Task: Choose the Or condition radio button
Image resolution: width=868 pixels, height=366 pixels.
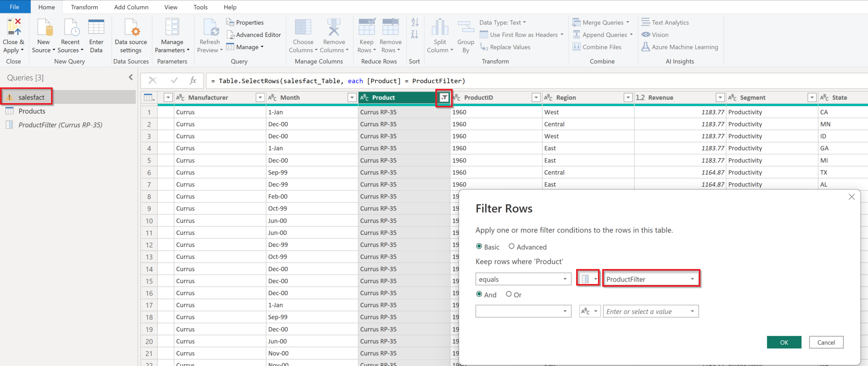Action: [x=509, y=294]
